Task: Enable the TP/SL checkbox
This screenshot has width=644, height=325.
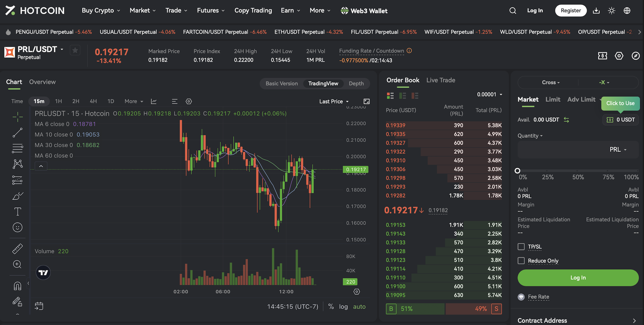Action: (x=521, y=247)
